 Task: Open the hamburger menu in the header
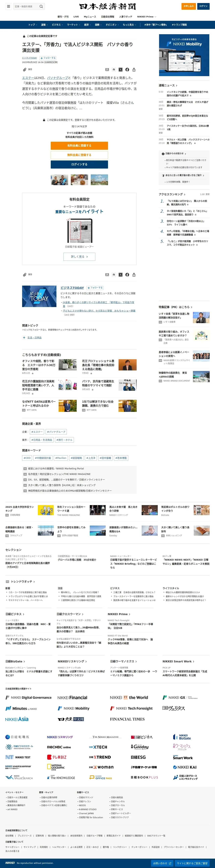click(x=8, y=6)
